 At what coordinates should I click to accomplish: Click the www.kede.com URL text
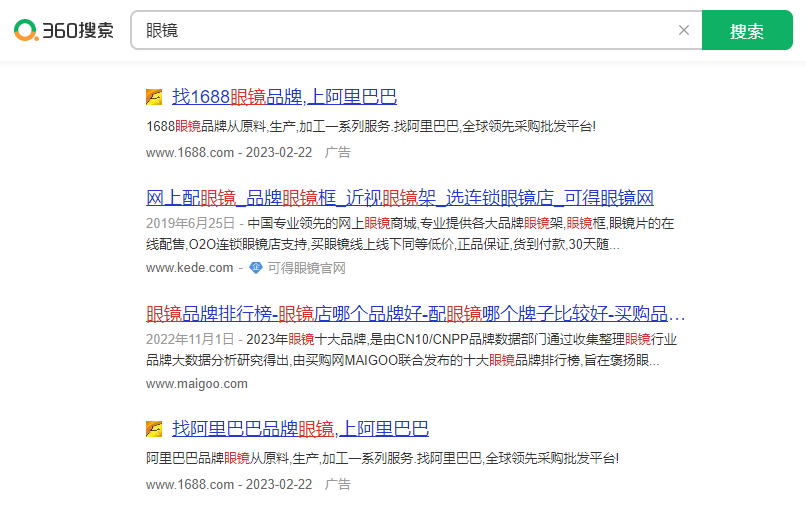190,268
